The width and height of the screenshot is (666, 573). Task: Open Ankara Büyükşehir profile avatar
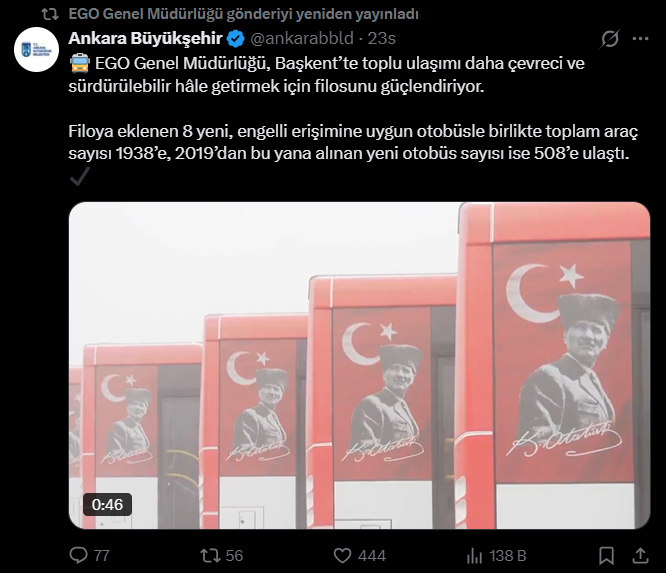coord(36,49)
